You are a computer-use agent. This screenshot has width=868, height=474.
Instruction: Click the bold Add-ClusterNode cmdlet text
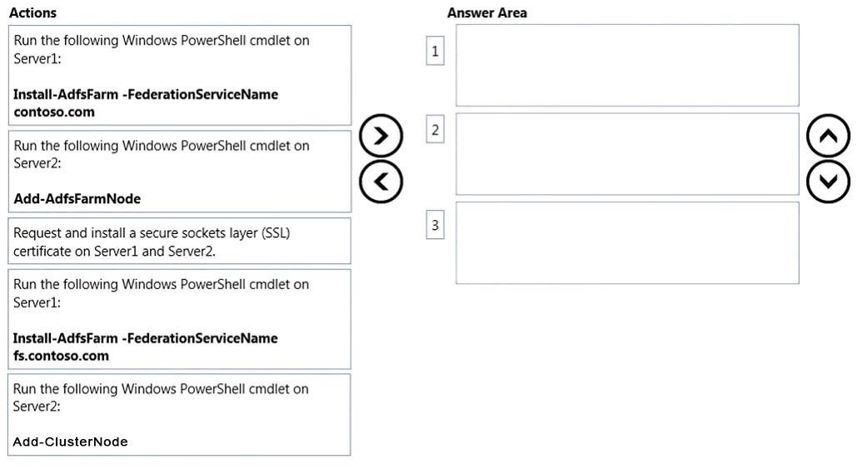coord(70,442)
